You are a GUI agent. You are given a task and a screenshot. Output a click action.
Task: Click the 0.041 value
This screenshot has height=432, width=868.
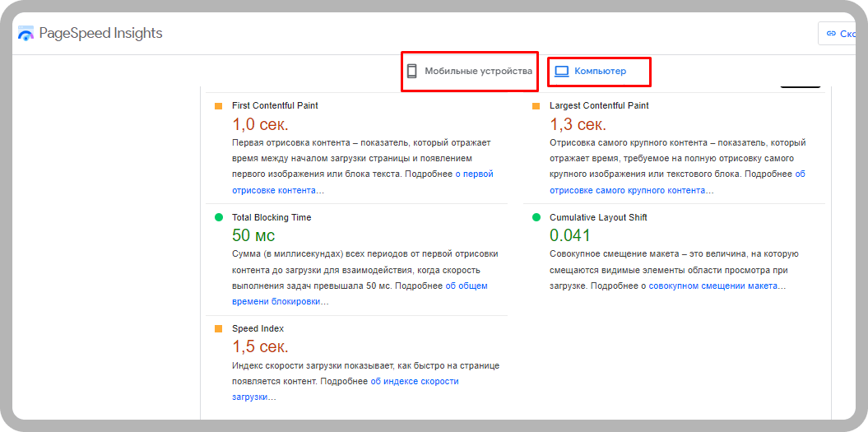pyautogui.click(x=570, y=235)
